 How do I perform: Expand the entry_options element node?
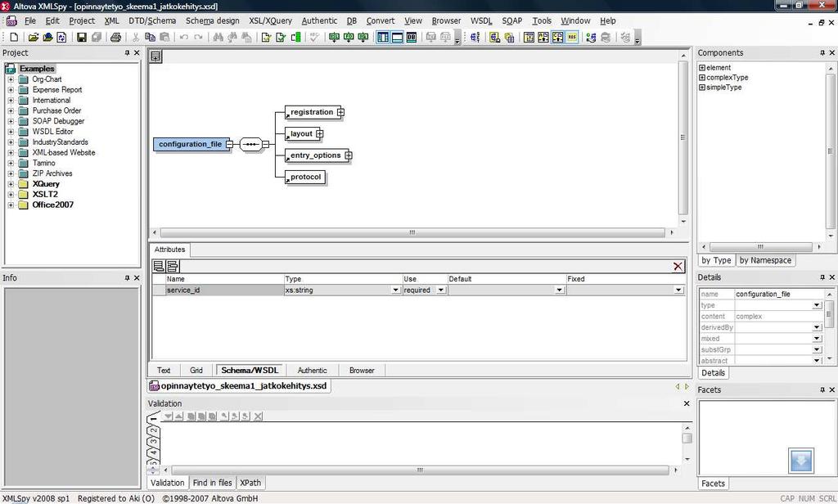349,155
